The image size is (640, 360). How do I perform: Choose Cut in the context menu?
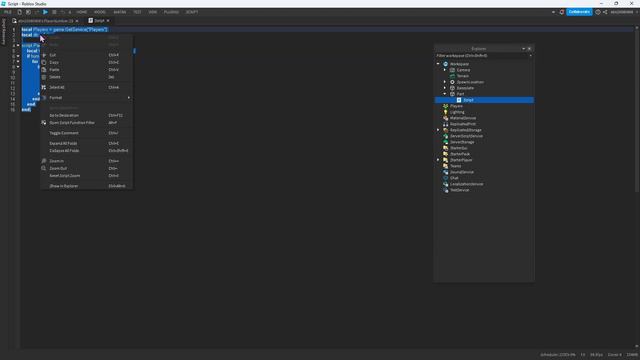click(87, 55)
